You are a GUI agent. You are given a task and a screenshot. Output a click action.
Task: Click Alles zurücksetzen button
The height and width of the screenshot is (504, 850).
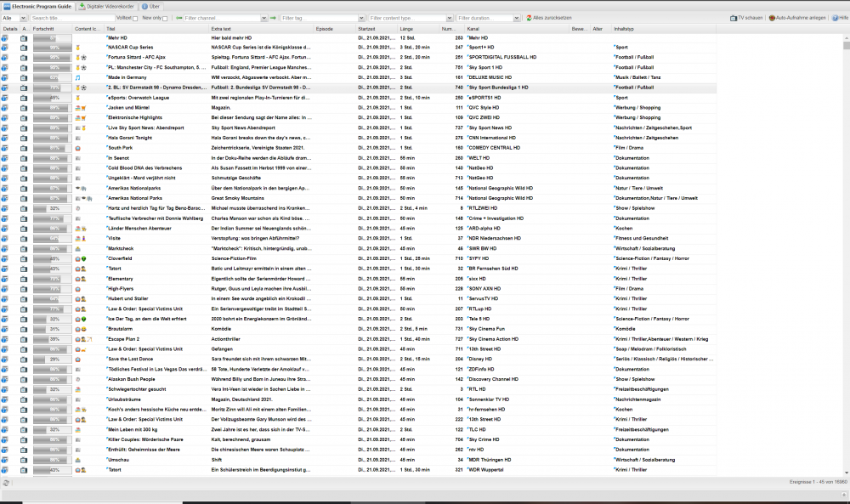tap(548, 18)
